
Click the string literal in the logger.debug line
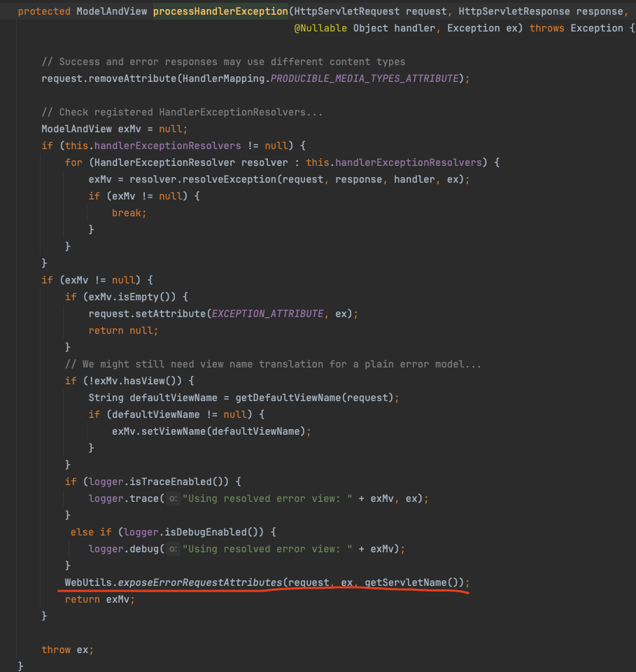click(x=267, y=549)
